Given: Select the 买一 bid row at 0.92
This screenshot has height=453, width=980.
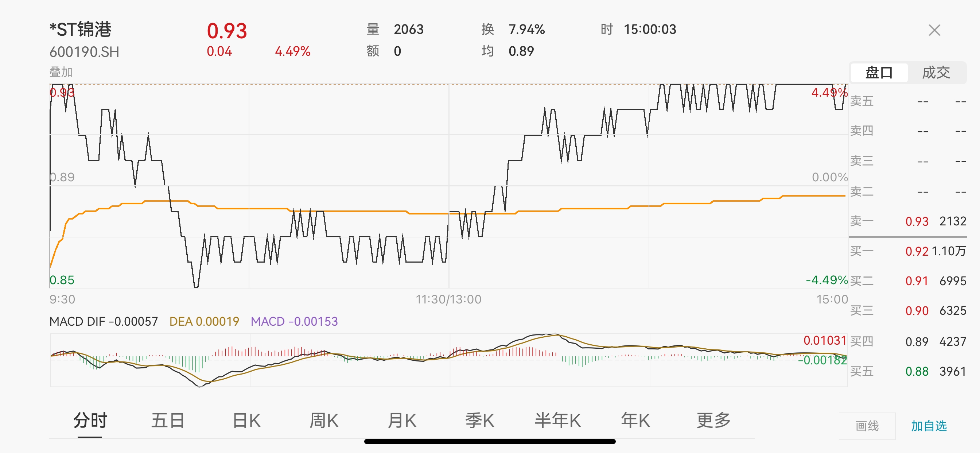Looking at the screenshot, I should [908, 251].
